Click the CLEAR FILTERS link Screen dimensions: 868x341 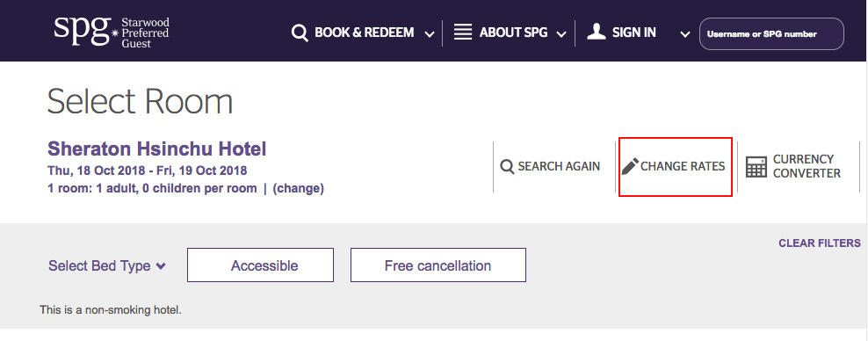(x=820, y=243)
